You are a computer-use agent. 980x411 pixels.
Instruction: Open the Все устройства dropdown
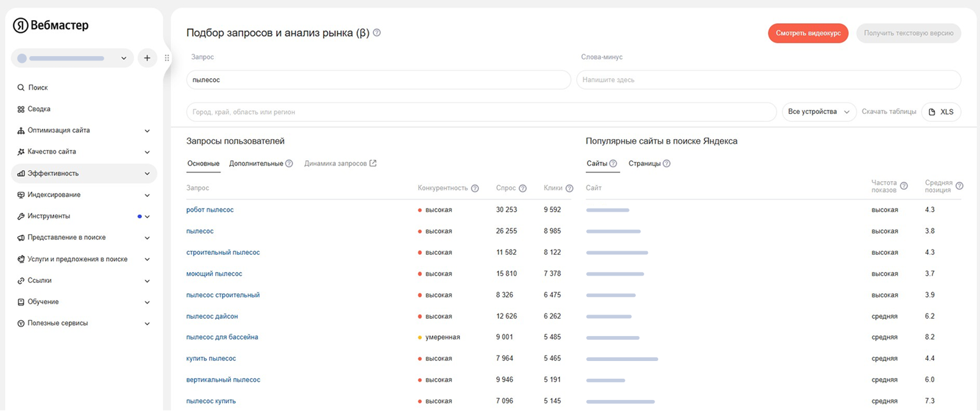point(819,112)
